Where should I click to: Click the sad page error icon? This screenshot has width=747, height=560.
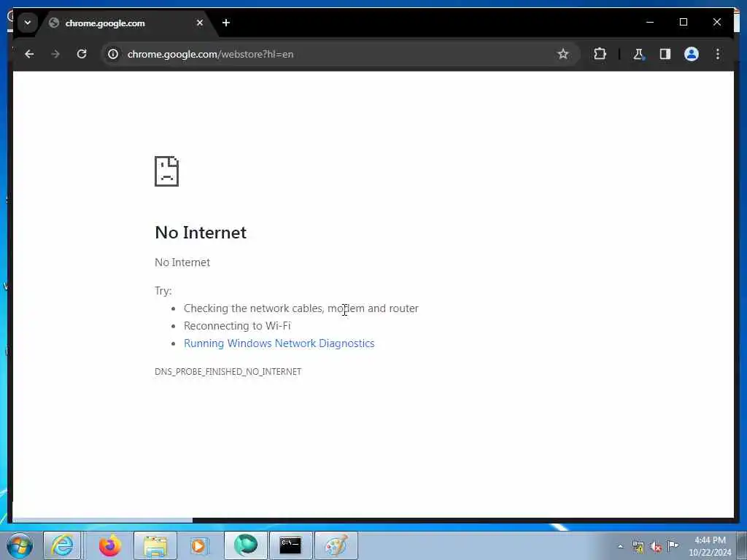tap(167, 171)
